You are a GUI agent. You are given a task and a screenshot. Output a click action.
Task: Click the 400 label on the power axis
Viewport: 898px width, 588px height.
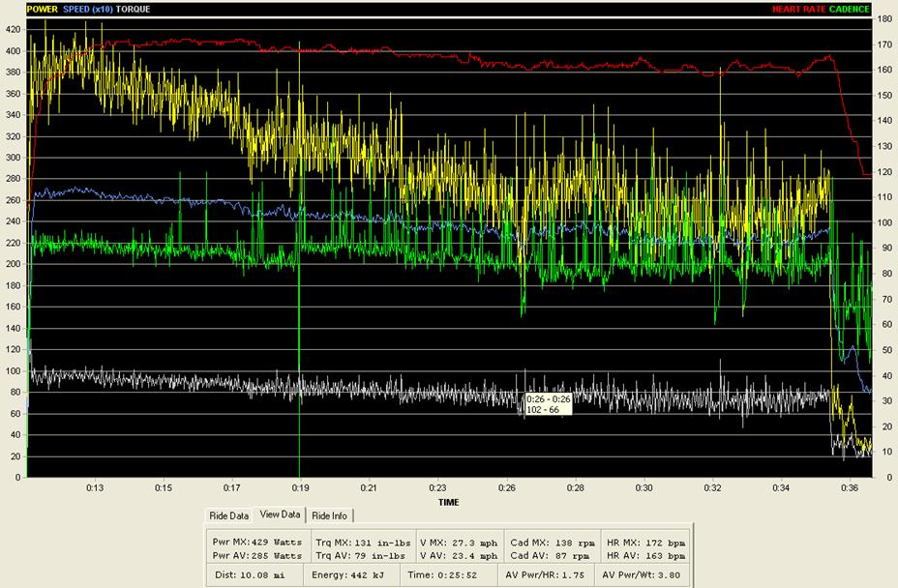pyautogui.click(x=14, y=51)
